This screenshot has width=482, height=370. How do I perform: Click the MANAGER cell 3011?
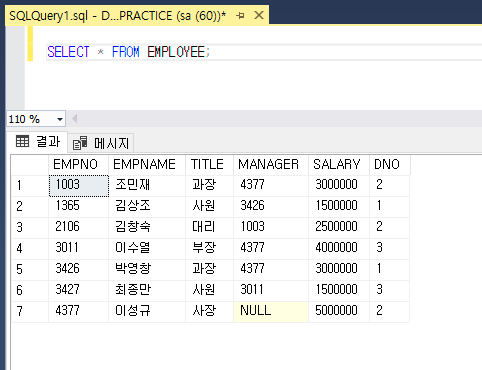tap(271, 291)
